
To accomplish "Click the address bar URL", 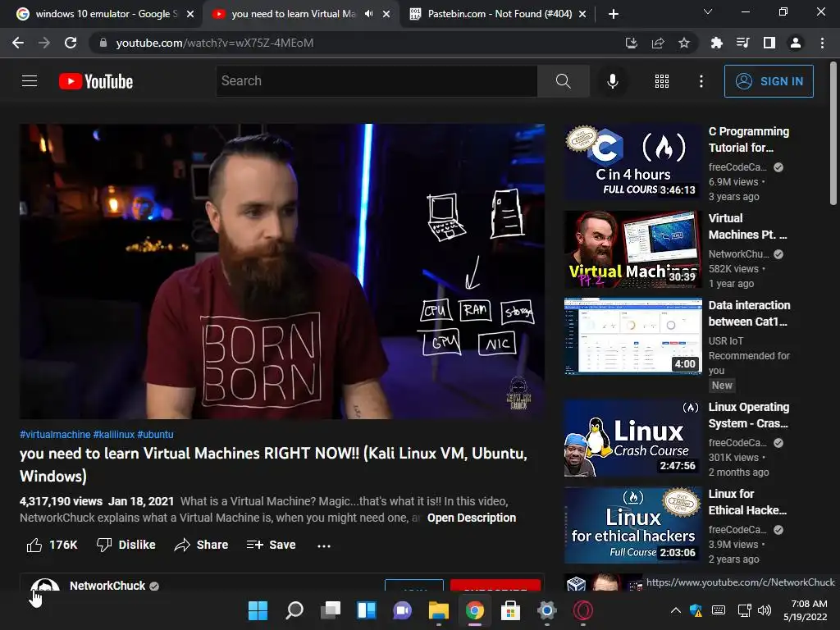I will click(214, 43).
